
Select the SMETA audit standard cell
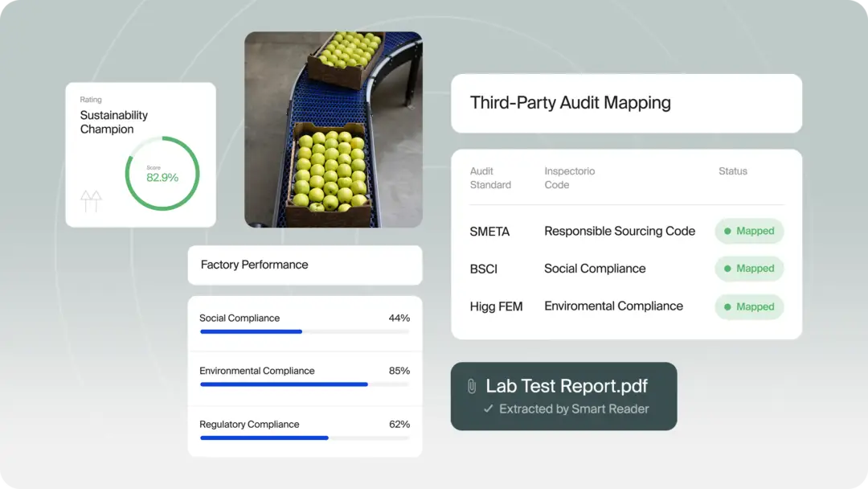coord(489,232)
